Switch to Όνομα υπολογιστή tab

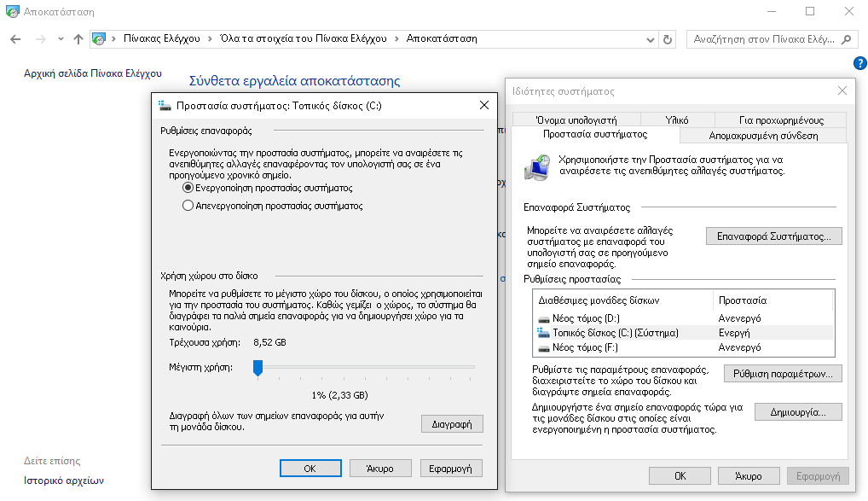tap(576, 119)
